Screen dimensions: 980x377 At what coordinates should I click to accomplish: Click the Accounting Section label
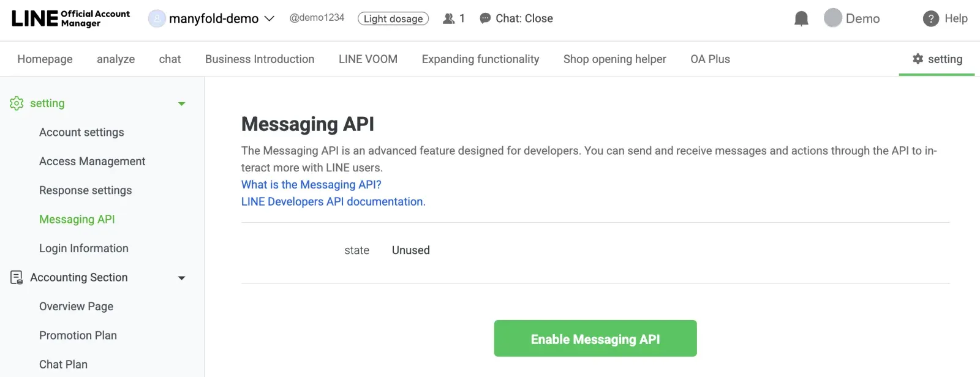coord(79,277)
